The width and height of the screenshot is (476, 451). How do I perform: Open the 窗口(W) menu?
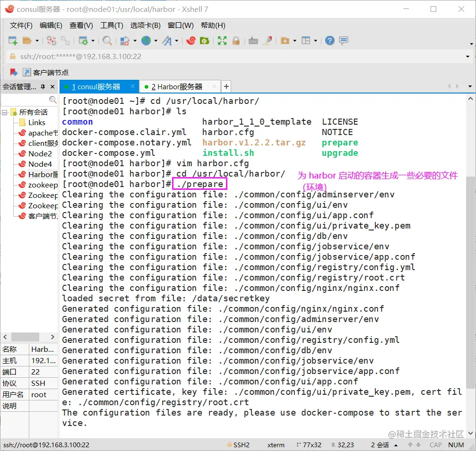(180, 25)
